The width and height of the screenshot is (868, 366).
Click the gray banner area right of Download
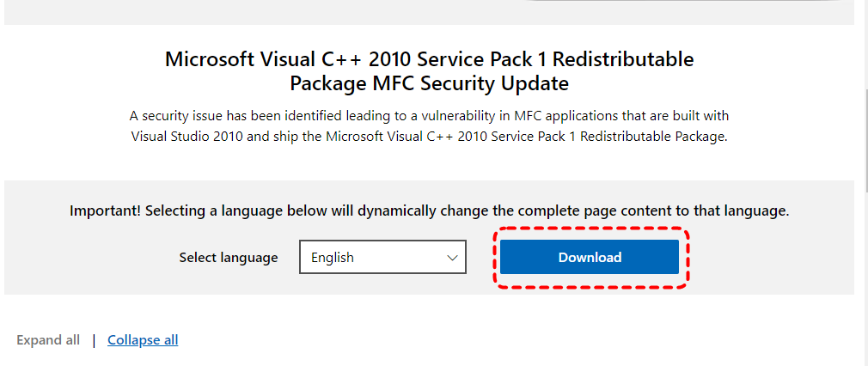773,258
